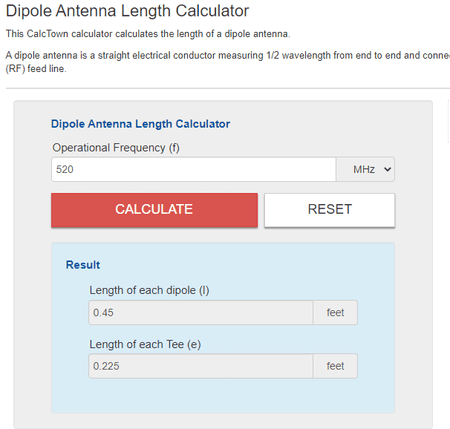Click the faint scrollbar at the right edge
Viewport: 450px width, 429px height.
[448, 122]
